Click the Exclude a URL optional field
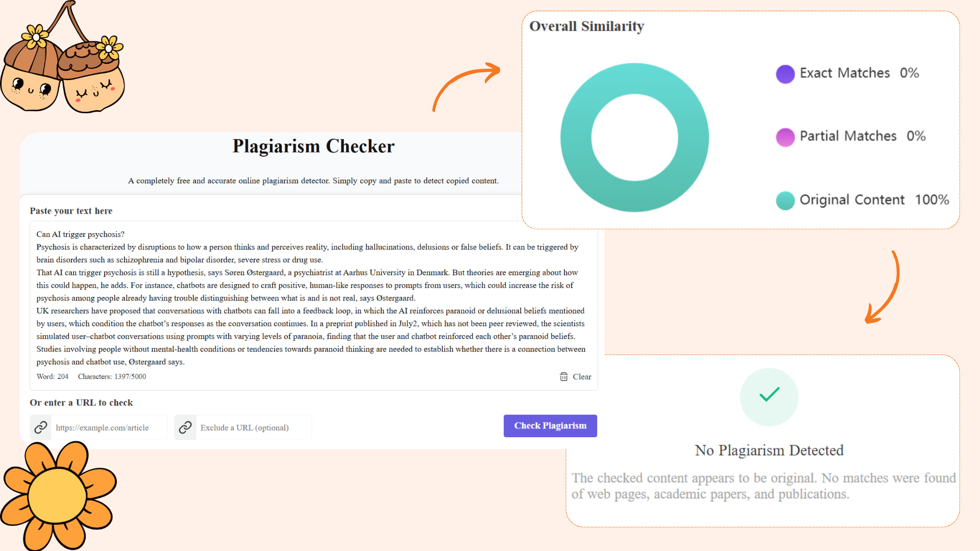980x551 pixels. (x=244, y=428)
